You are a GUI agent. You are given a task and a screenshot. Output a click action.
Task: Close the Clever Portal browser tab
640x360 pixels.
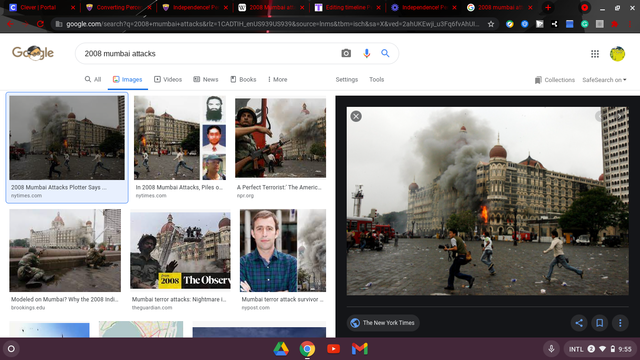pos(73,7)
